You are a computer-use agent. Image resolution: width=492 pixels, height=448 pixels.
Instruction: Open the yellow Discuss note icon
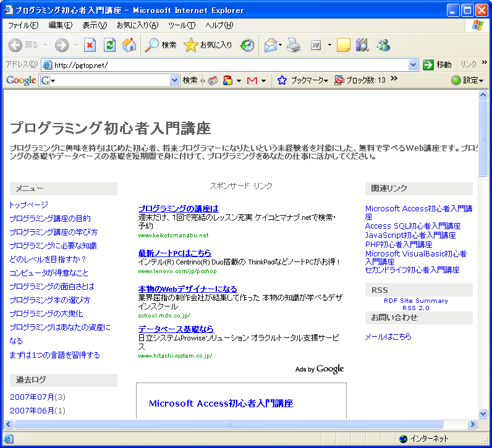(x=343, y=45)
